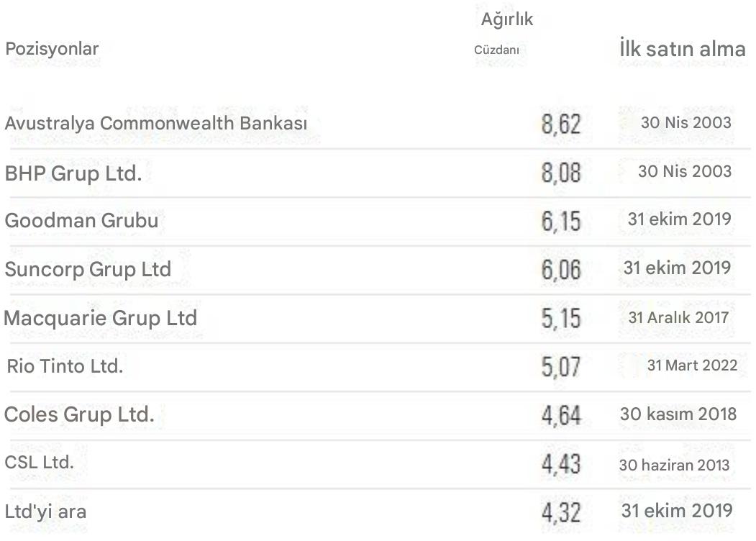Select the 8,08 weight for BHP
The height and width of the screenshot is (541, 756).
(x=561, y=173)
